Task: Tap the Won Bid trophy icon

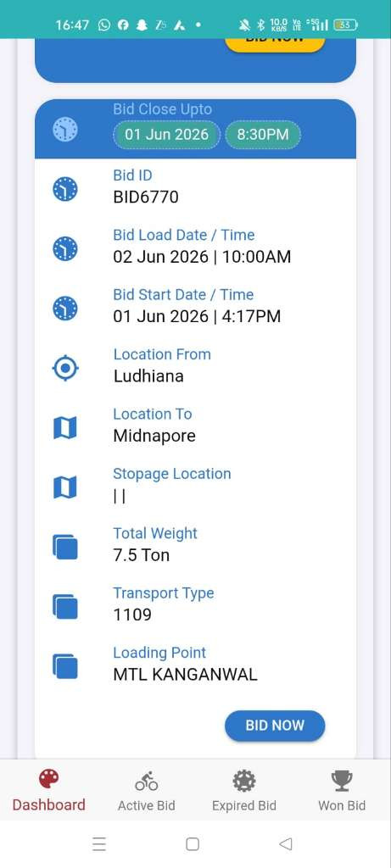Action: (x=342, y=781)
